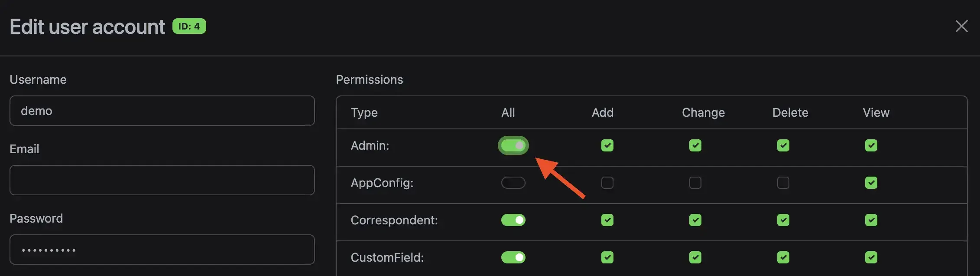Close the Edit user account dialog
This screenshot has width=980, height=276.
(961, 26)
